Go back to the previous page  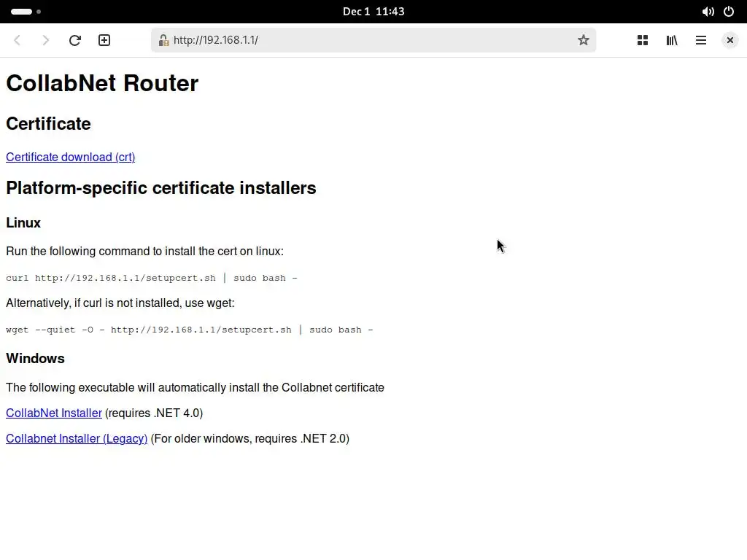point(18,40)
